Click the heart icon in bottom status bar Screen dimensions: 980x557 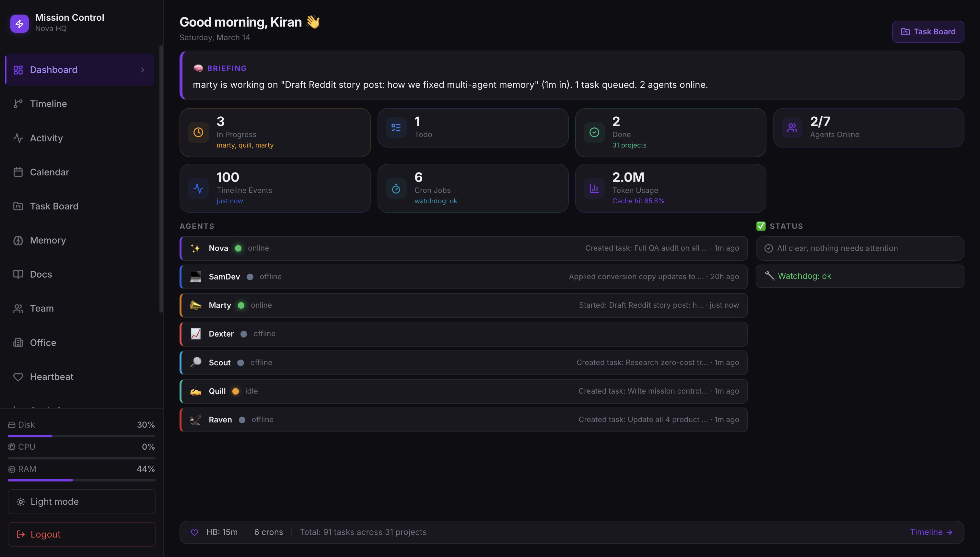click(x=195, y=532)
